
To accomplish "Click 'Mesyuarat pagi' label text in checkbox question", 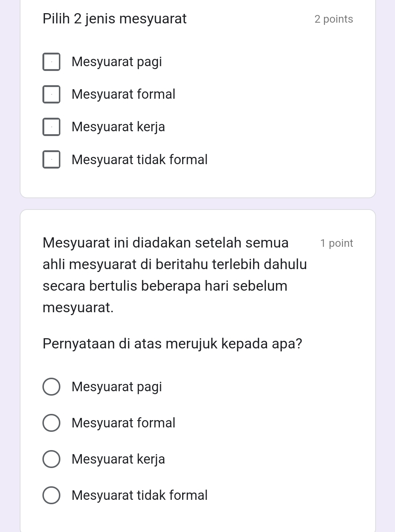I will [x=117, y=62].
